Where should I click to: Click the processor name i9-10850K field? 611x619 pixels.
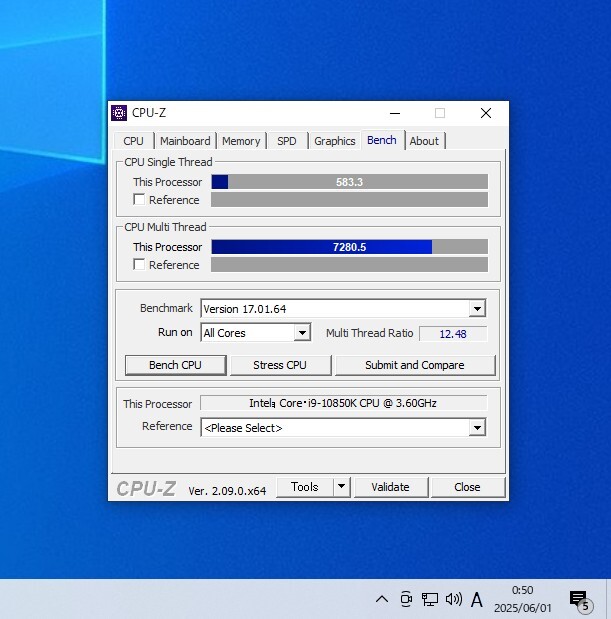tap(343, 403)
